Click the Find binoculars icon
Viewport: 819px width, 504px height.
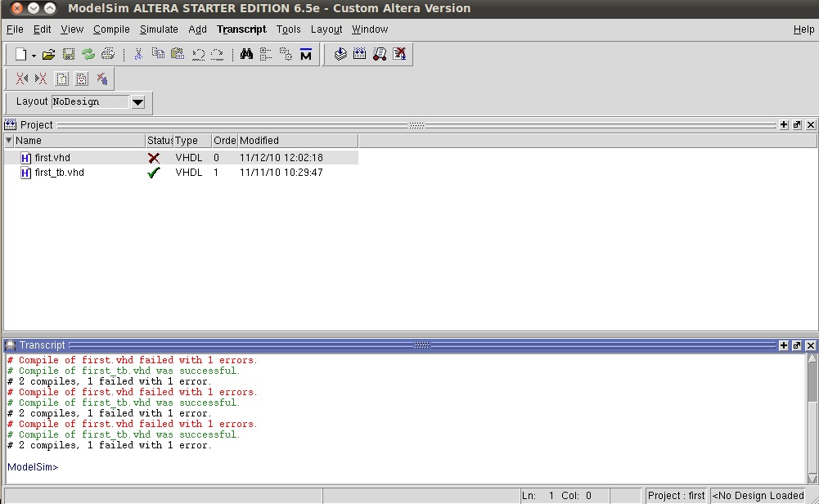pyautogui.click(x=246, y=55)
